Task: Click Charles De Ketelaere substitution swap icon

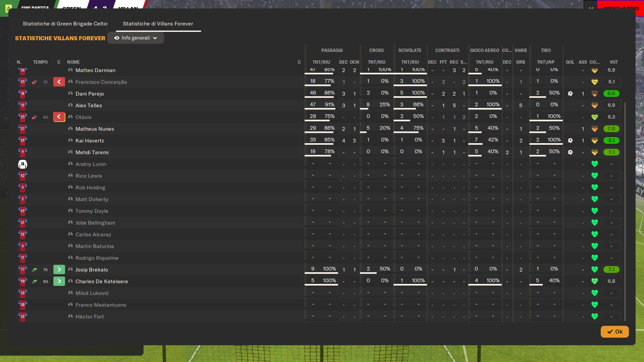Action: click(35, 282)
